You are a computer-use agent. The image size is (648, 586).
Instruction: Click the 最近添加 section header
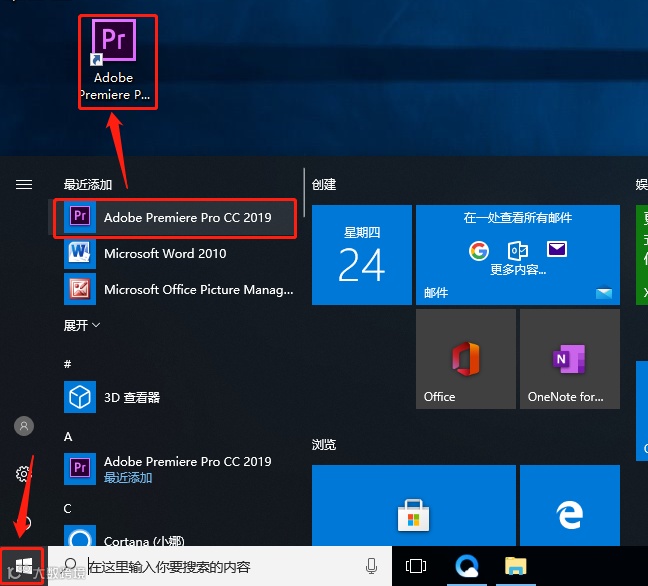click(x=88, y=184)
